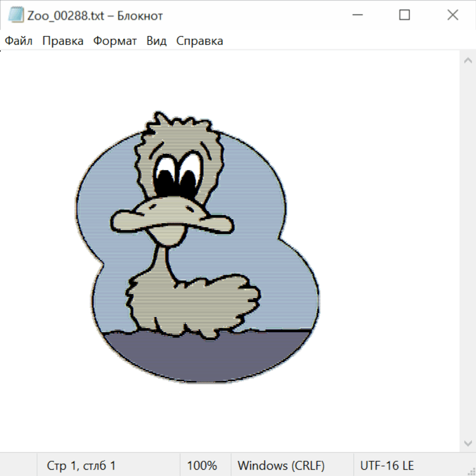476x476 pixels.
Task: Click the 'Стр 1, стлб 1' status field
Action: 81,466
